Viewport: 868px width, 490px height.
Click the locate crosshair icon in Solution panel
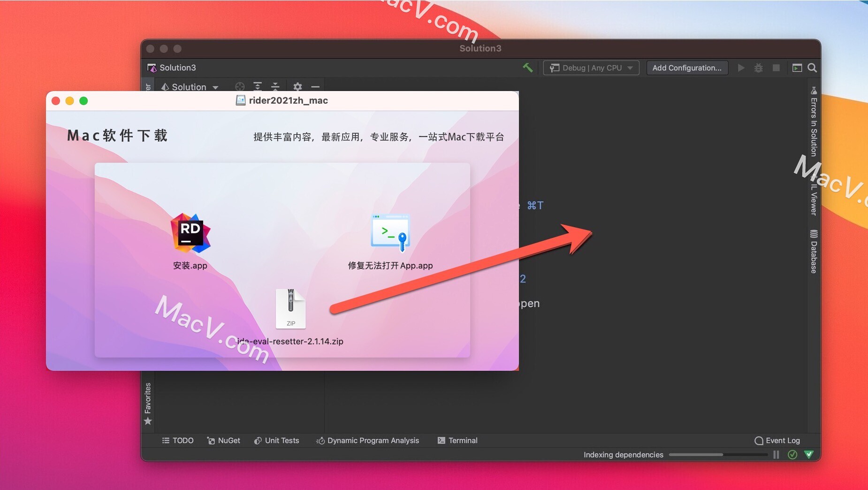(240, 86)
